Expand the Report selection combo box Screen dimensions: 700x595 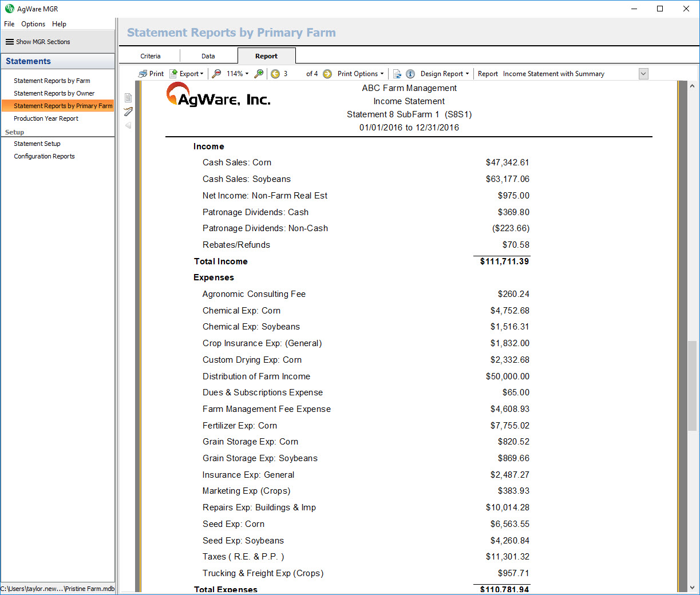pyautogui.click(x=643, y=74)
